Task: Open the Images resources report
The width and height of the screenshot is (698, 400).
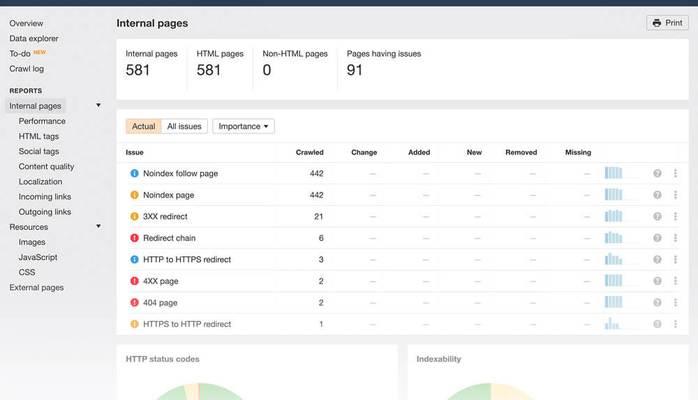Action: click(32, 242)
